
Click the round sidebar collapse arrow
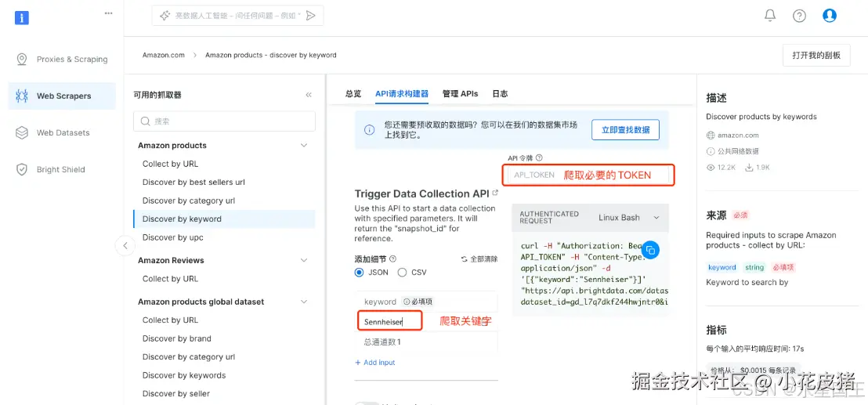tap(125, 246)
